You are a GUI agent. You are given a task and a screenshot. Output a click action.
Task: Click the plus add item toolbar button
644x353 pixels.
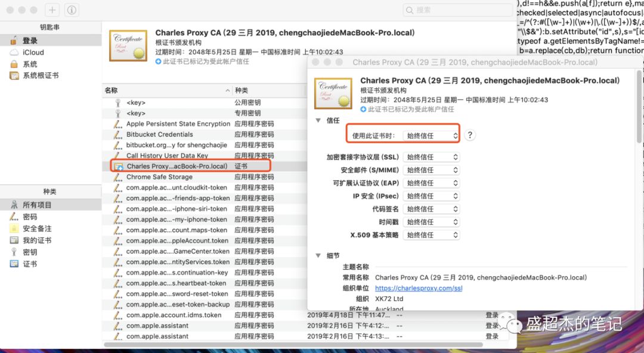[x=52, y=10]
